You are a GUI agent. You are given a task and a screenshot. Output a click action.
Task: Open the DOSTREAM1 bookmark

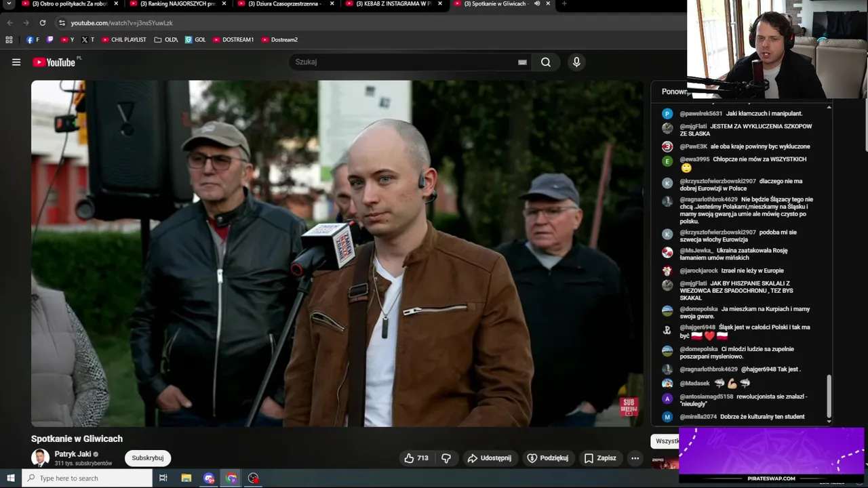233,40
